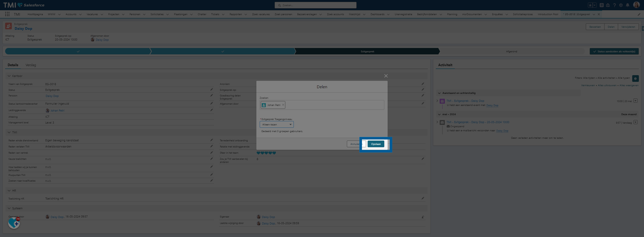Click the user profile avatar
The height and width of the screenshot is (237, 644).
click(x=636, y=5)
